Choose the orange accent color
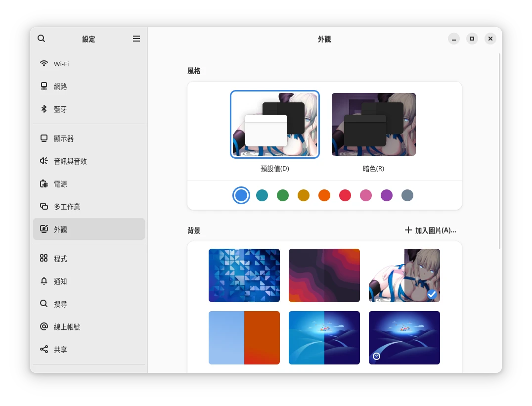Viewport: 532px width, 406px height. coord(324,195)
